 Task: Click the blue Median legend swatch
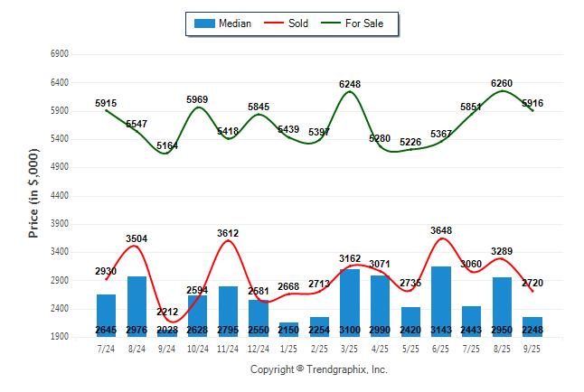tap(203, 23)
